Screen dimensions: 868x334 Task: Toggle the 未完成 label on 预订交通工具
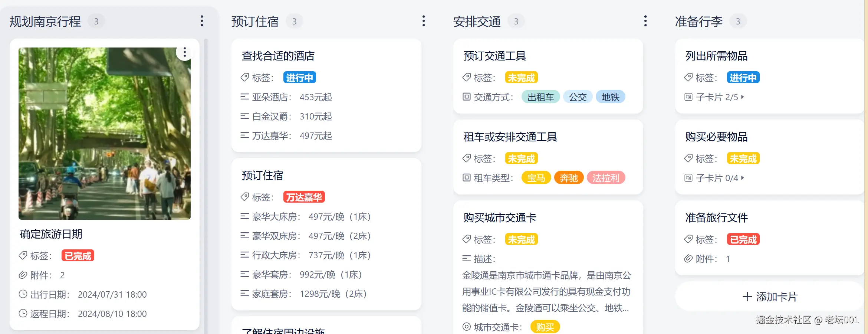point(521,77)
